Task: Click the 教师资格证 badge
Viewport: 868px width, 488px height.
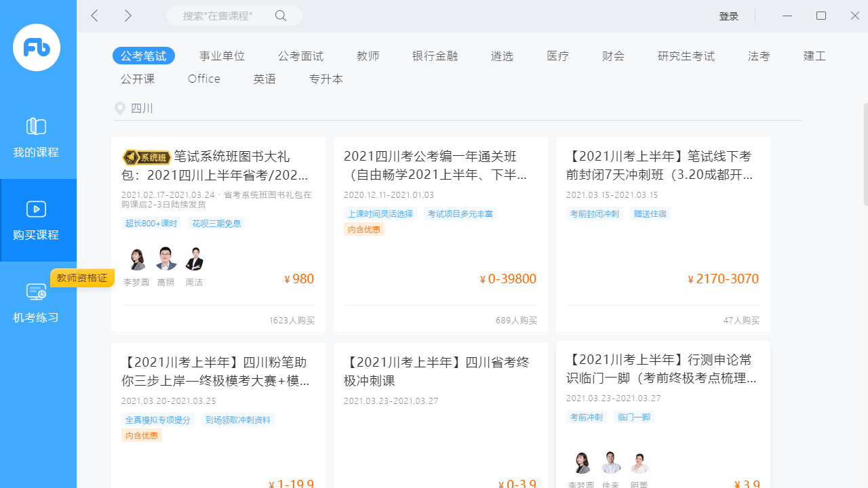Action: tap(81, 278)
